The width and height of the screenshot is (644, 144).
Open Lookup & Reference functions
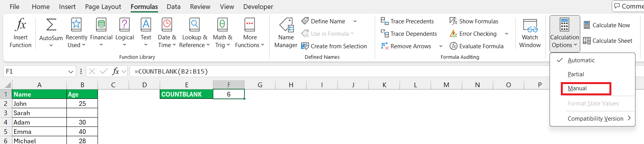pyautogui.click(x=195, y=33)
